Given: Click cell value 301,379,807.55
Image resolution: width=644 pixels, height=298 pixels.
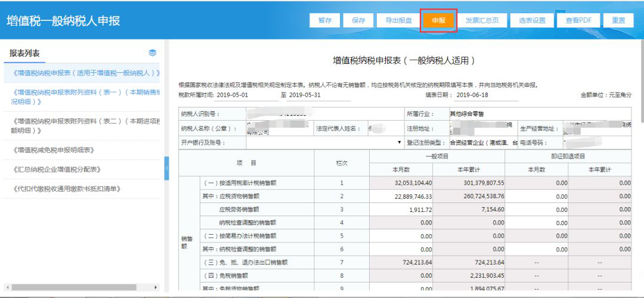Looking at the screenshot, I should click(469, 183).
